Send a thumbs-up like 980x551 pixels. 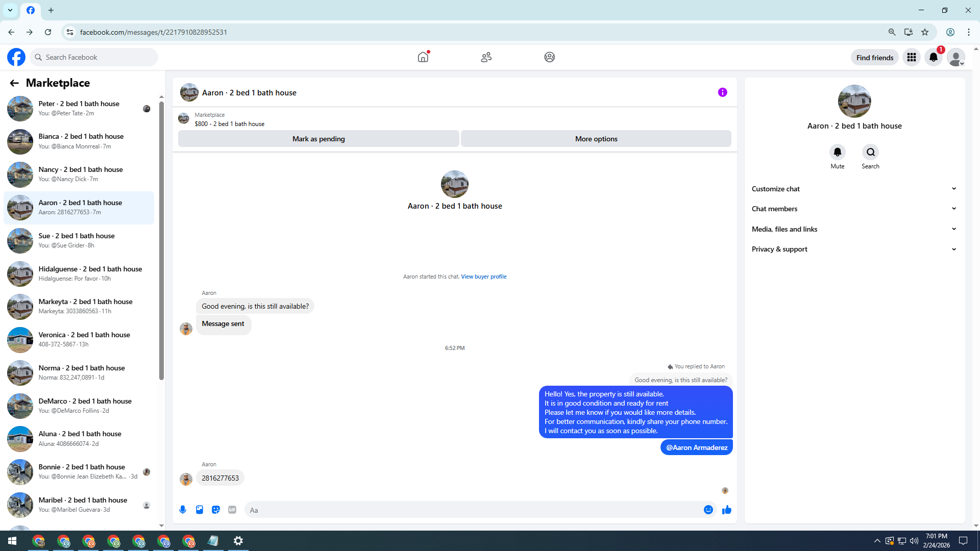[x=727, y=510]
